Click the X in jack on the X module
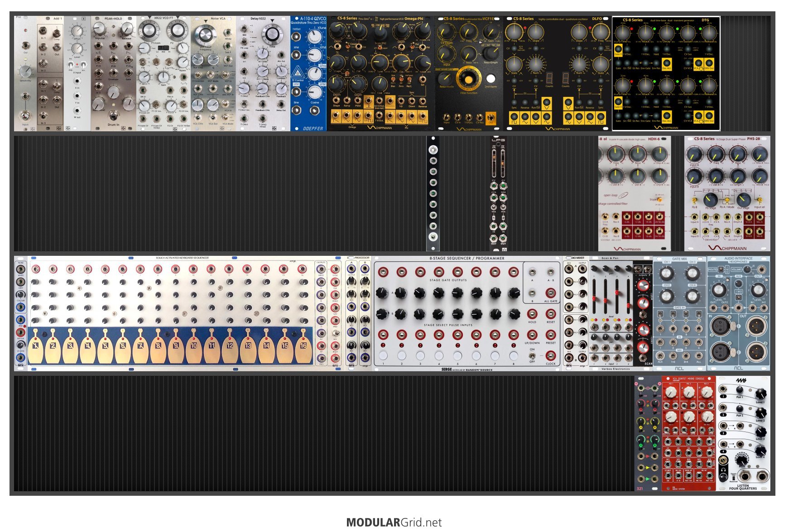Viewport: 789px width, 532px height. point(77,82)
